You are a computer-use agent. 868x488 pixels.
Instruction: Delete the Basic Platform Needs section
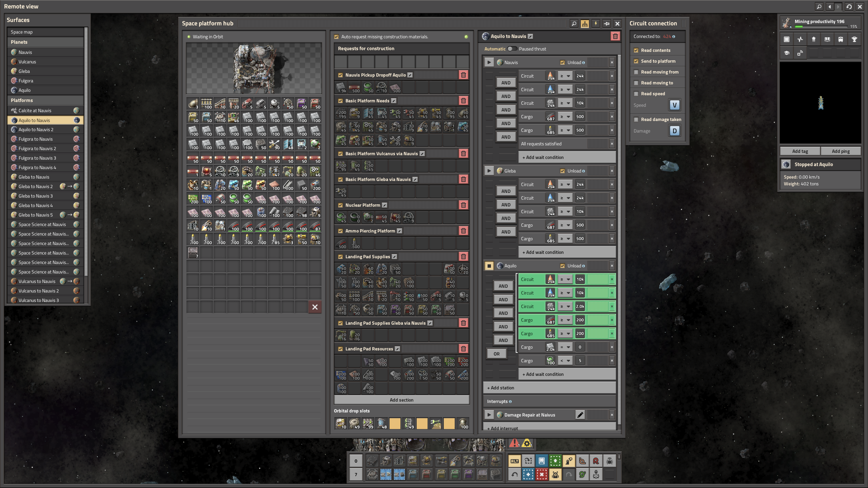463,101
